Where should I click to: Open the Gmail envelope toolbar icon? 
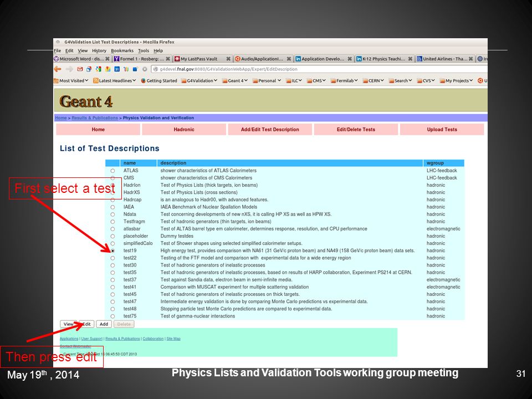click(x=80, y=69)
